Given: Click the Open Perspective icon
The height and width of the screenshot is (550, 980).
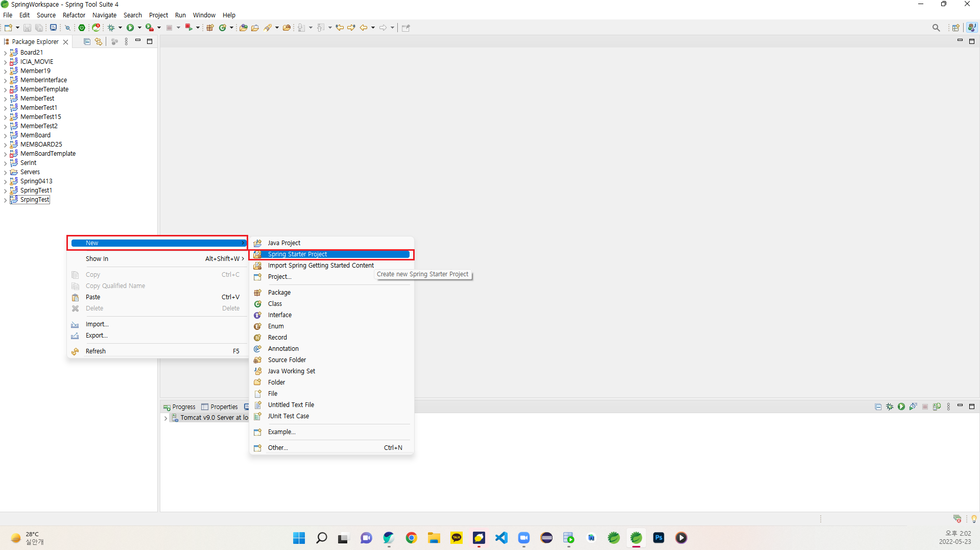Looking at the screenshot, I should 955,28.
